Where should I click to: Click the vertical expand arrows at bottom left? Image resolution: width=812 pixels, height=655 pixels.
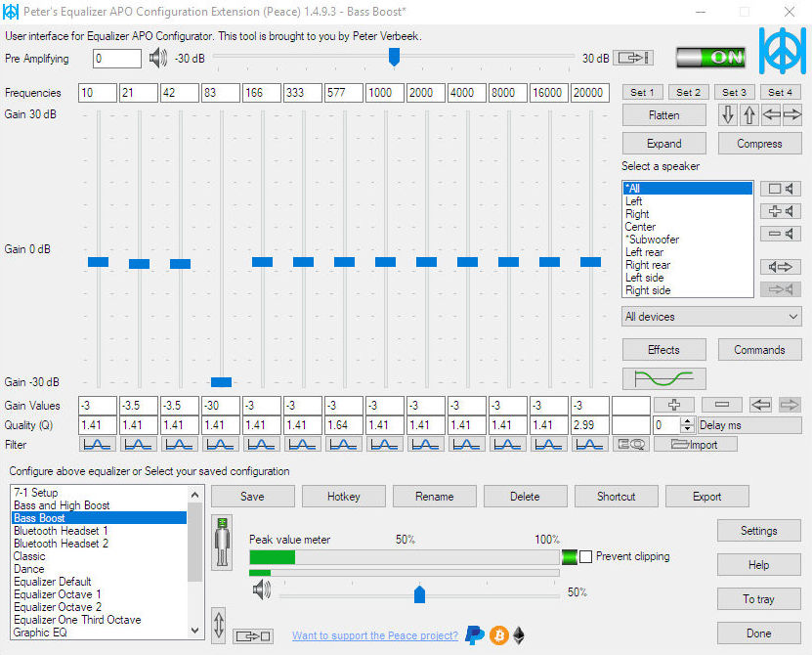click(219, 626)
